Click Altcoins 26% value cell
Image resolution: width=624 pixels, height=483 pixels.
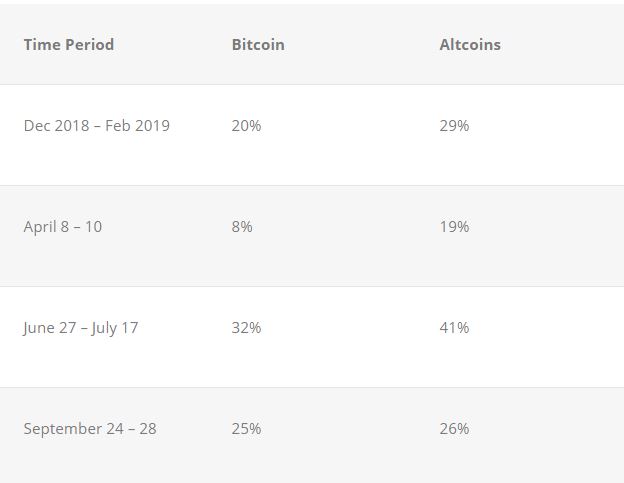[454, 429]
